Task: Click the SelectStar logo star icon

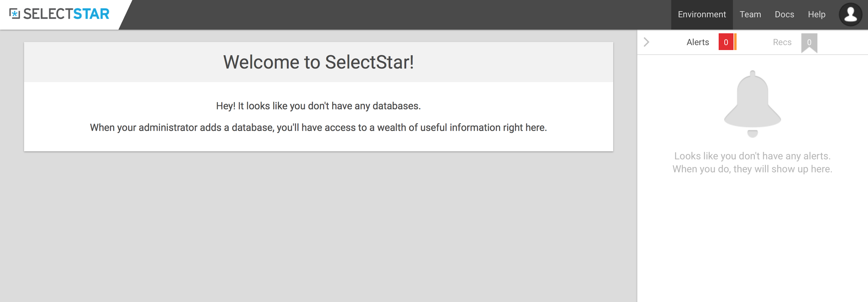Action: point(15,14)
